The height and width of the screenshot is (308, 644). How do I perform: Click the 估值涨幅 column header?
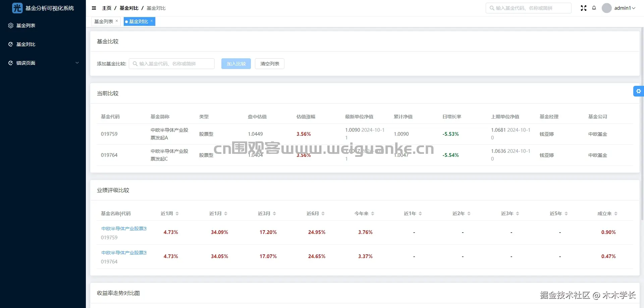(x=306, y=117)
